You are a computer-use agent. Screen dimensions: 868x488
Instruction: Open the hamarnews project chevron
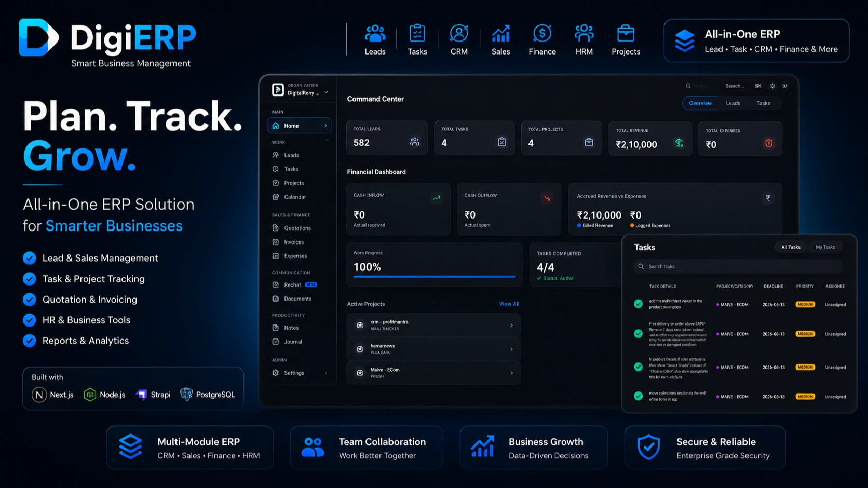(x=511, y=349)
